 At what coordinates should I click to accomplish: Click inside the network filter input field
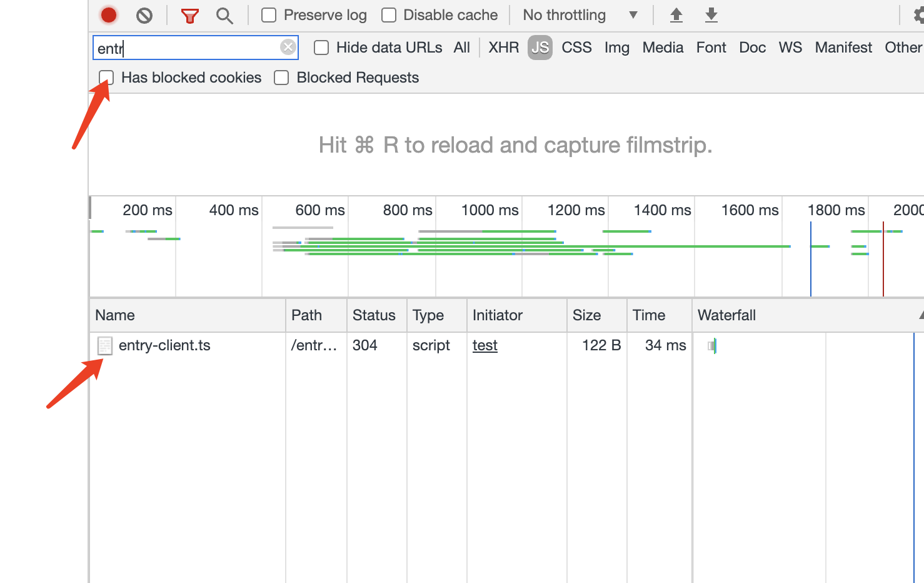(188, 47)
